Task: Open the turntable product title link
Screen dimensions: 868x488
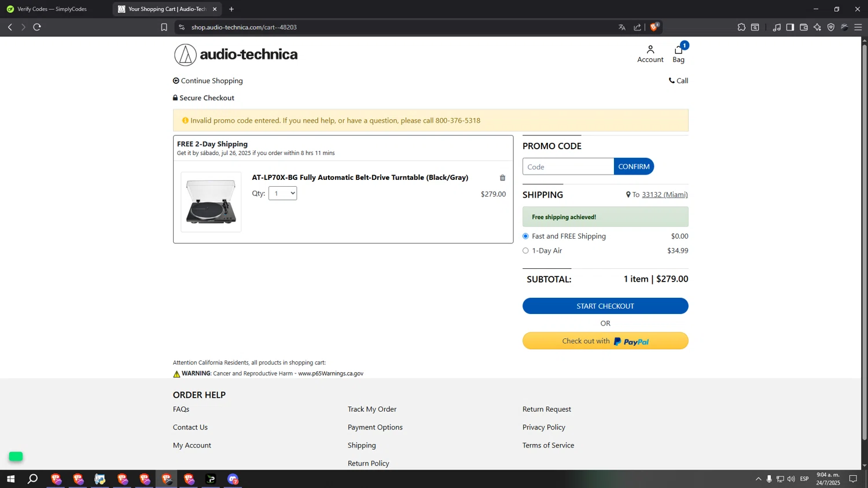Action: pos(360,178)
